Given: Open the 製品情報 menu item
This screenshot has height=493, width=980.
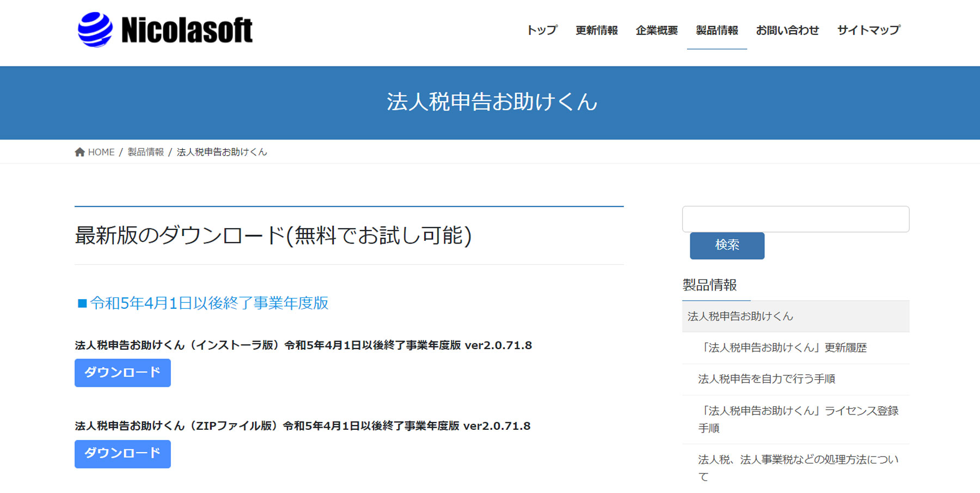Looking at the screenshot, I should point(717,31).
